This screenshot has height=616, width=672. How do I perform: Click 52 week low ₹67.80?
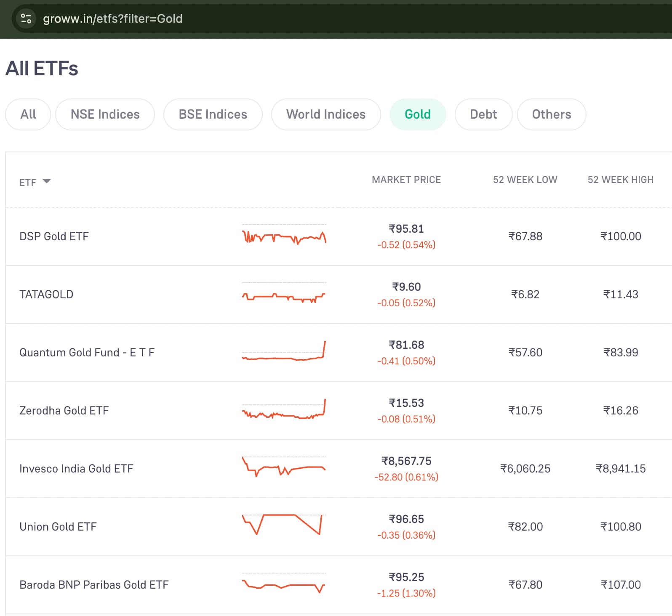tap(525, 585)
